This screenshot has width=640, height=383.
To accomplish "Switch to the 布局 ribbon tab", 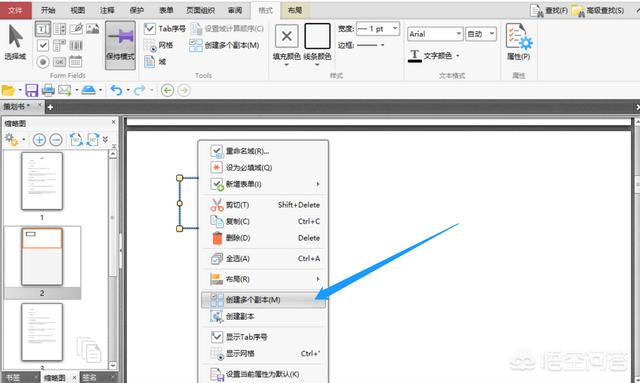I will (295, 10).
